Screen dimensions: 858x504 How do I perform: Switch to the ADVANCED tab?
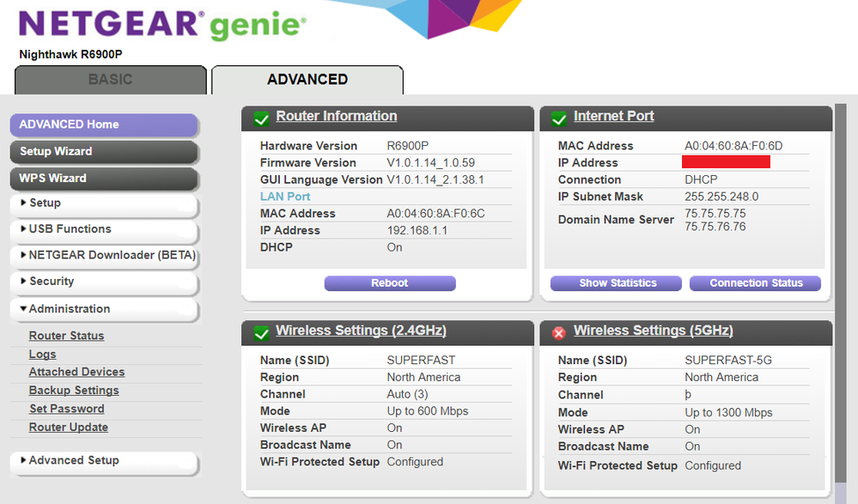[x=307, y=80]
